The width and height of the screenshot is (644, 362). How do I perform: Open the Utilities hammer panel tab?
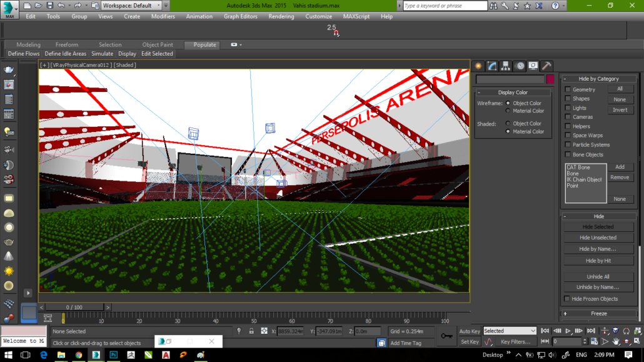pyautogui.click(x=546, y=66)
